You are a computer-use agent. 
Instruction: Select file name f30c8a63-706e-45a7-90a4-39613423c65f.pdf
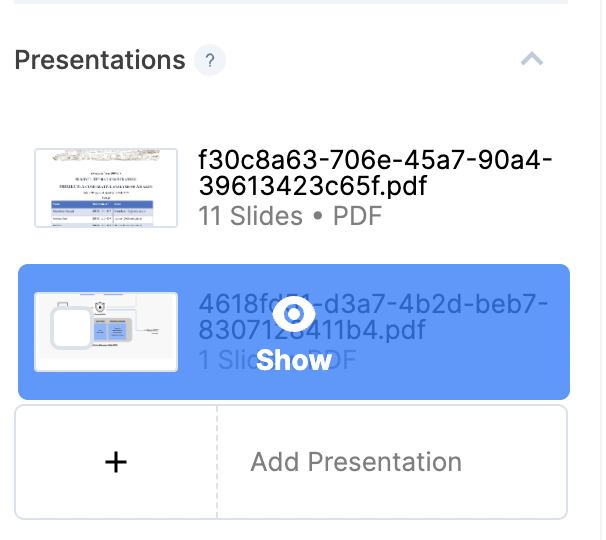point(375,173)
